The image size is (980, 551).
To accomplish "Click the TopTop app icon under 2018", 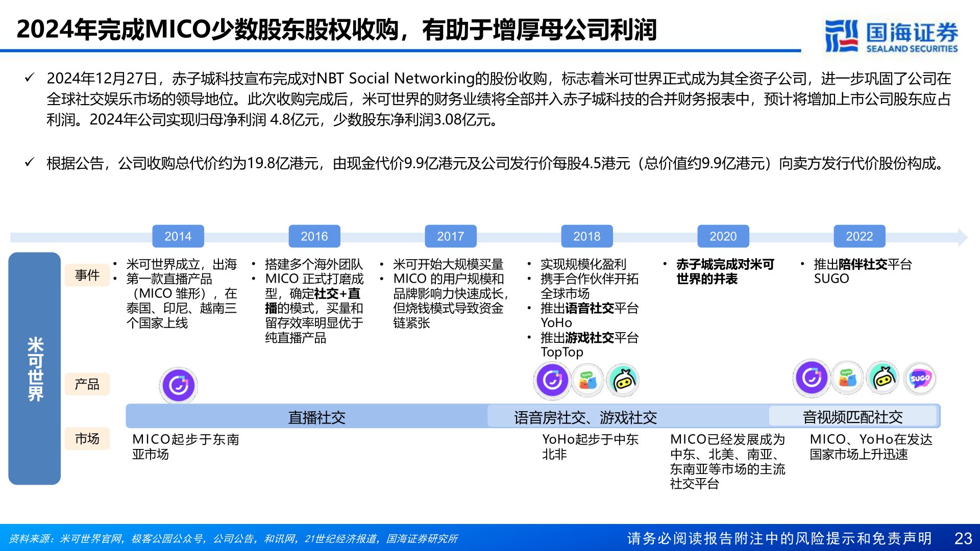I will 623,380.
